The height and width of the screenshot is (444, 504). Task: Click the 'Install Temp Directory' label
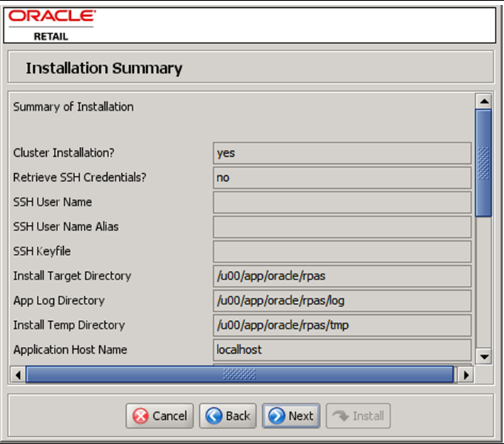69,325
